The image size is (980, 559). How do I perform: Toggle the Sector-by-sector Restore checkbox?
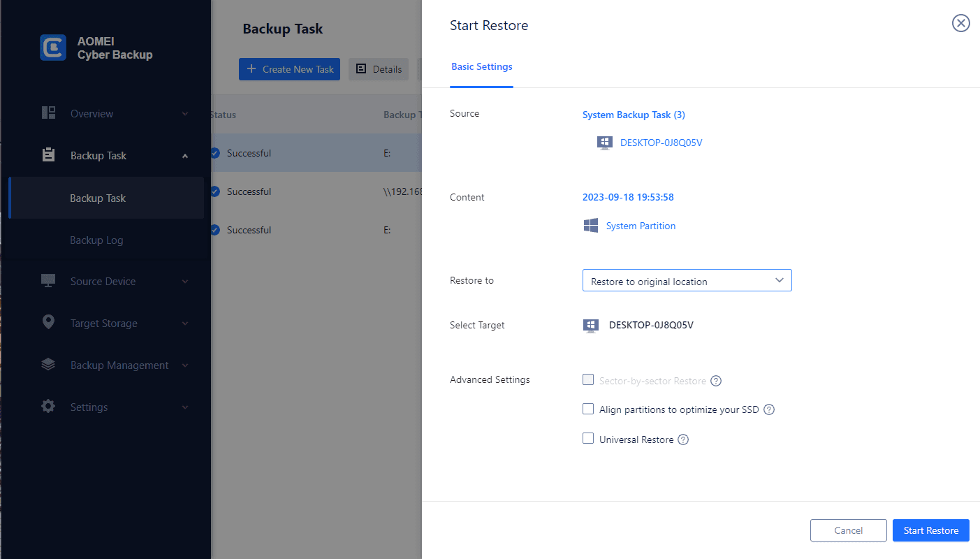(x=588, y=380)
